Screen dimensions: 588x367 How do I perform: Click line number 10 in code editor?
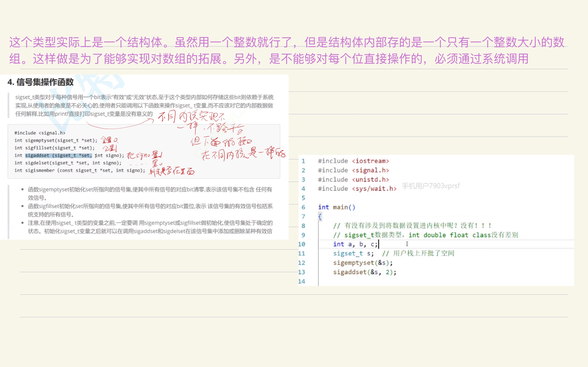302,244
